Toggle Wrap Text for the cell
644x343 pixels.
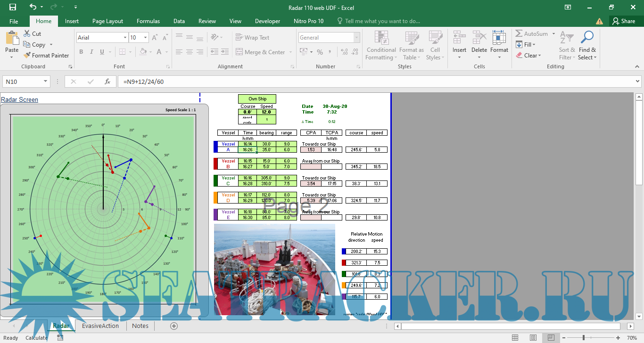252,38
